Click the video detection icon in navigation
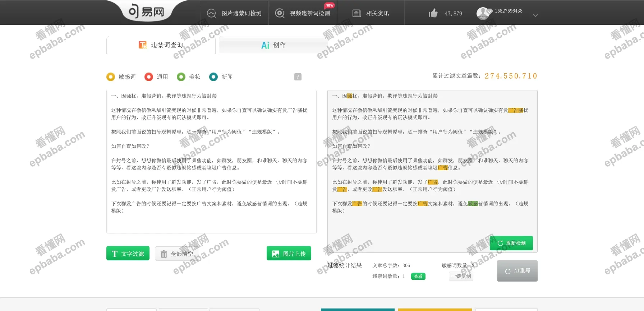This screenshot has width=644, height=311. [x=280, y=13]
